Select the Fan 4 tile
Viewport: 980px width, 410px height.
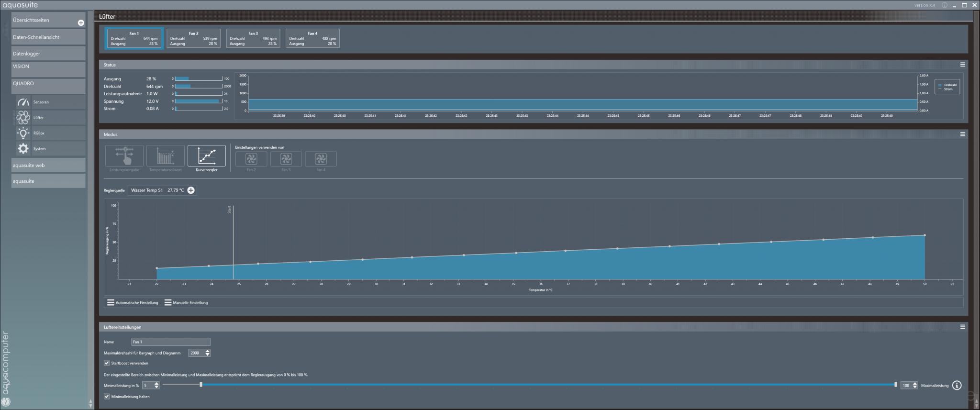pyautogui.click(x=312, y=38)
